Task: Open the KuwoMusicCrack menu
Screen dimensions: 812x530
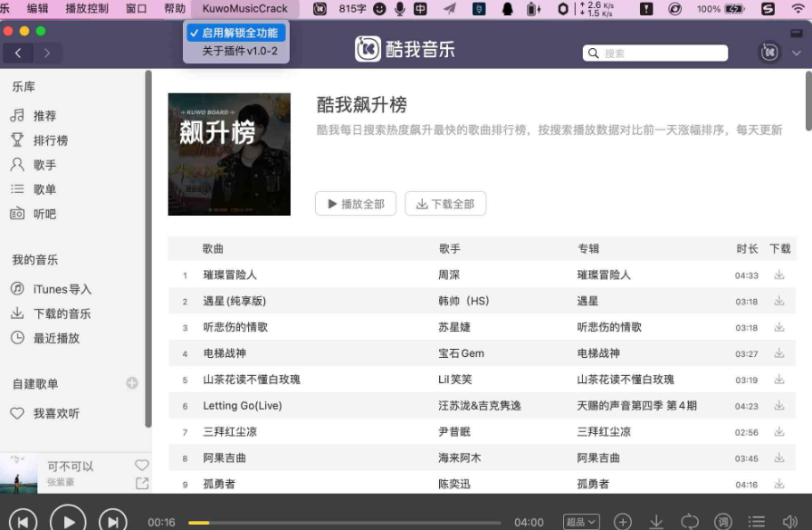Action: (245, 9)
